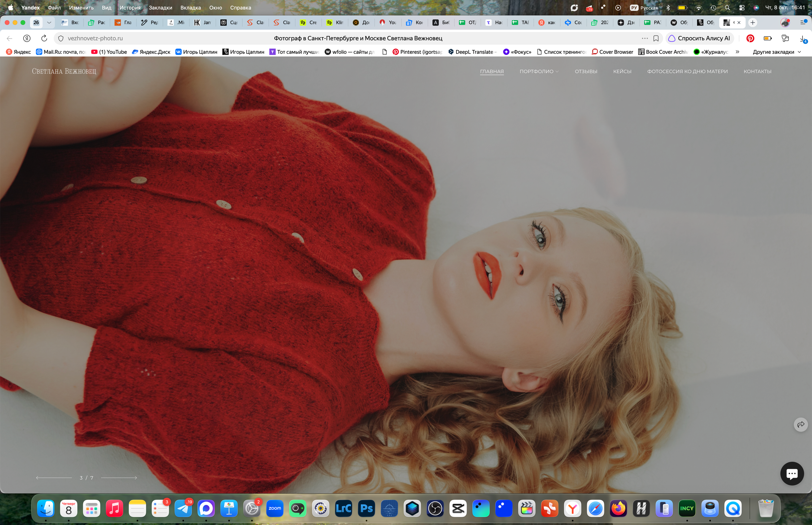Click the Светлана Вежновец site logo
This screenshot has height=525, width=812.
click(64, 71)
